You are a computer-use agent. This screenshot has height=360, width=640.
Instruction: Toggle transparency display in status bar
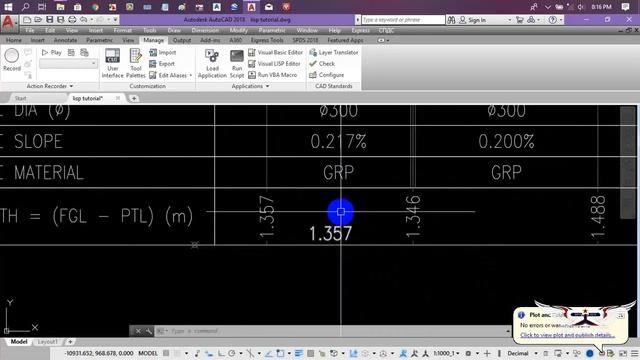[311, 353]
